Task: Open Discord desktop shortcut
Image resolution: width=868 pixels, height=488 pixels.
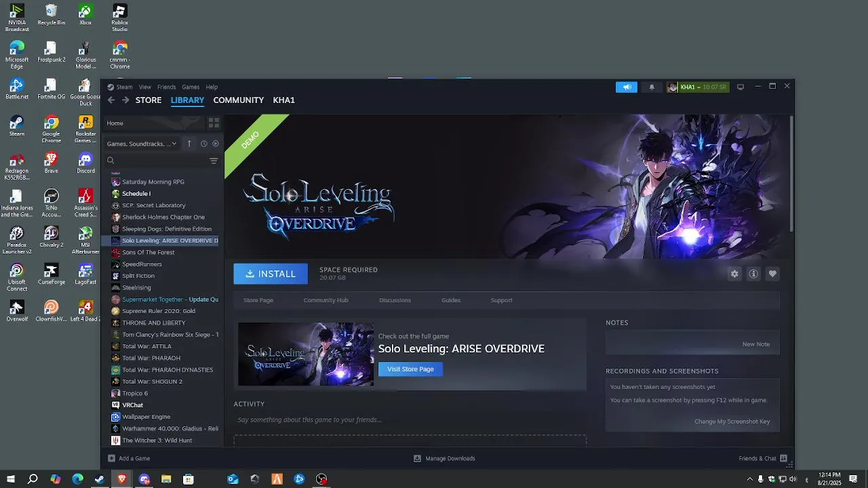Action: click(85, 163)
